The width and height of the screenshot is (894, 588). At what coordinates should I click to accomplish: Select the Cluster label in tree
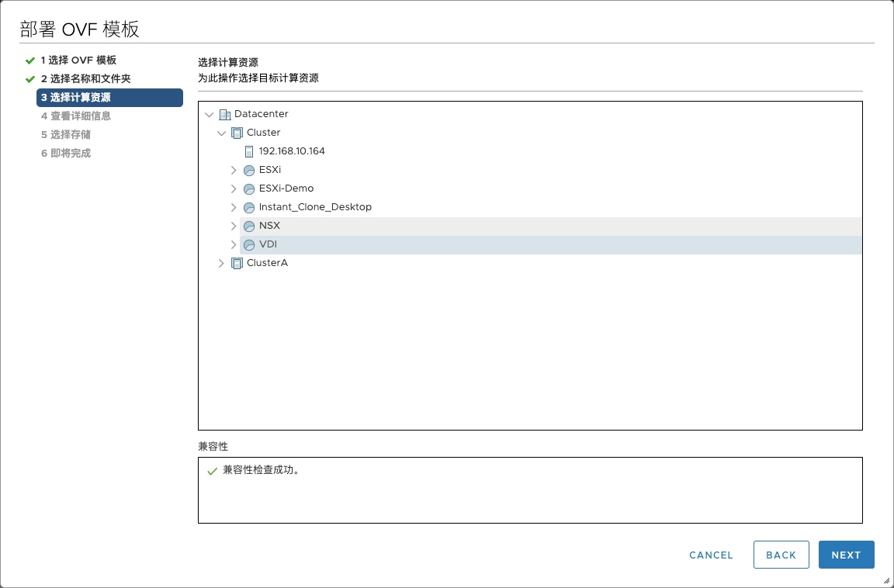point(263,133)
